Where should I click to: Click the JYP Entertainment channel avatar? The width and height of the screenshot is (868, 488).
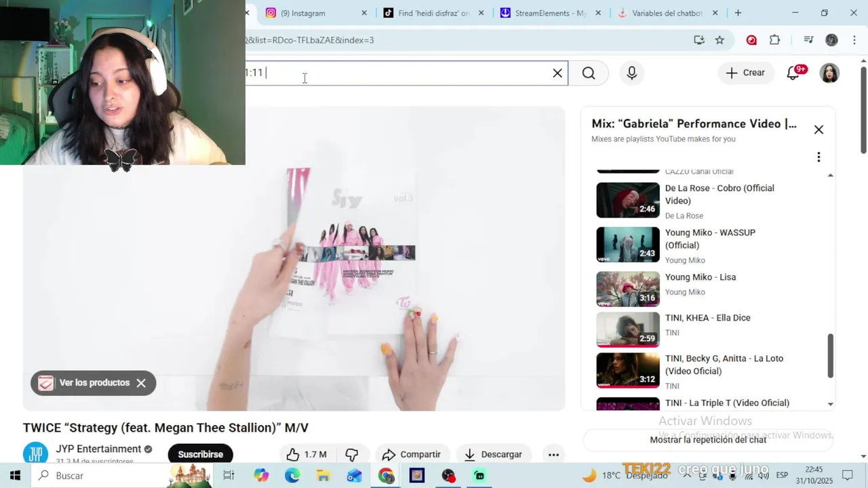[35, 454]
